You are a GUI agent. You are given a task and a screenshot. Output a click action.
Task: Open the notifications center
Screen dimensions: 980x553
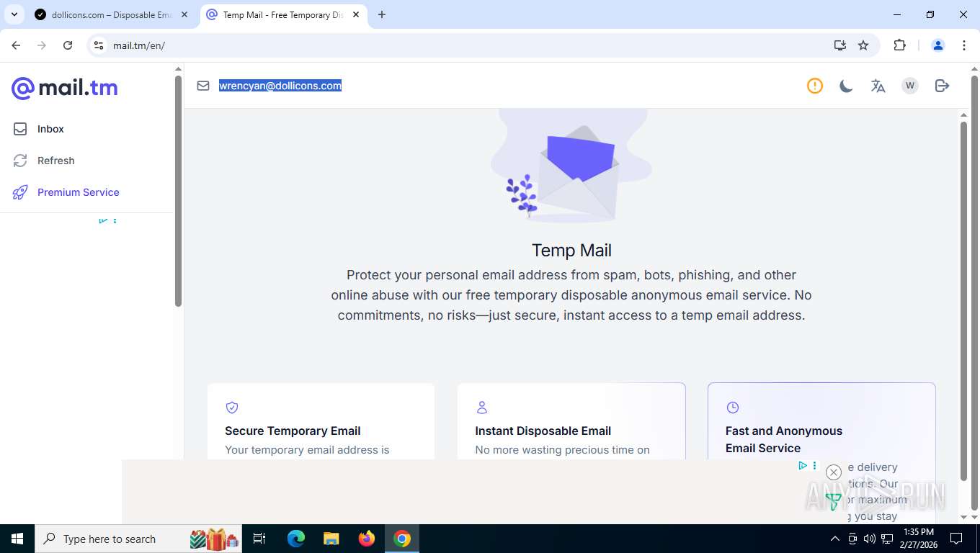pos(956,539)
